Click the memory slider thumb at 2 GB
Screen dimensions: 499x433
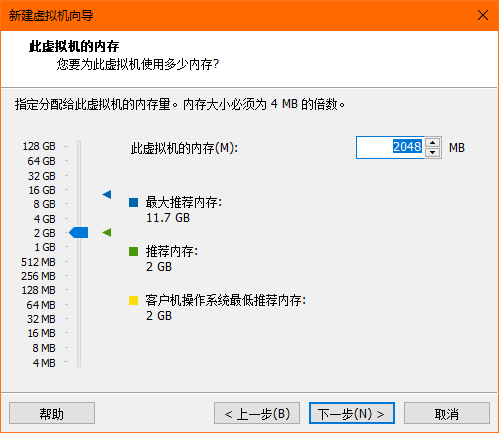tap(79, 232)
